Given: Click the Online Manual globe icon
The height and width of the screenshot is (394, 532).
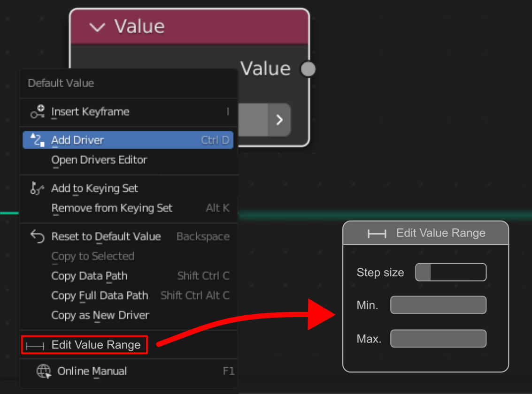Looking at the screenshot, I should 44,371.
